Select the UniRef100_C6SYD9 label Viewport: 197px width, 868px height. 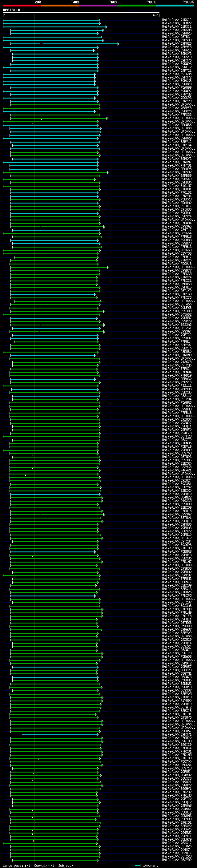(177, 860)
